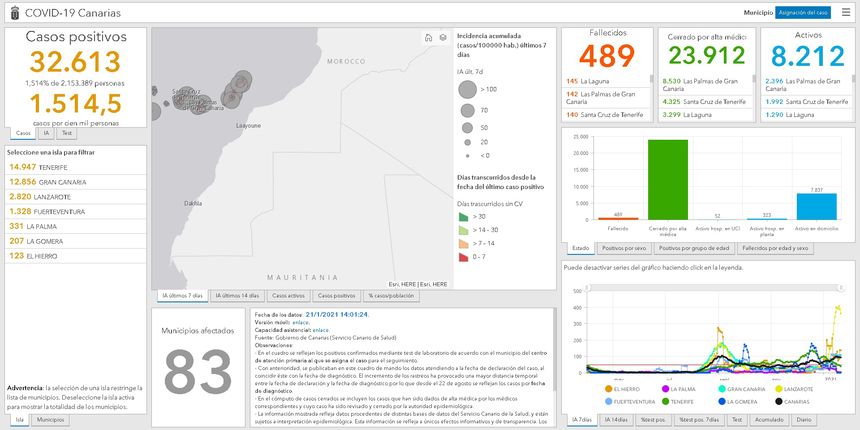This screenshot has width=860, height=430.
Task: Click the Canarias government crest logo
Action: 11,12
